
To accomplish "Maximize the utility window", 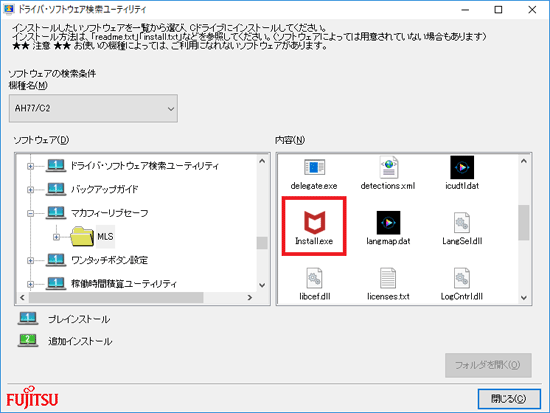I will click(498, 10).
